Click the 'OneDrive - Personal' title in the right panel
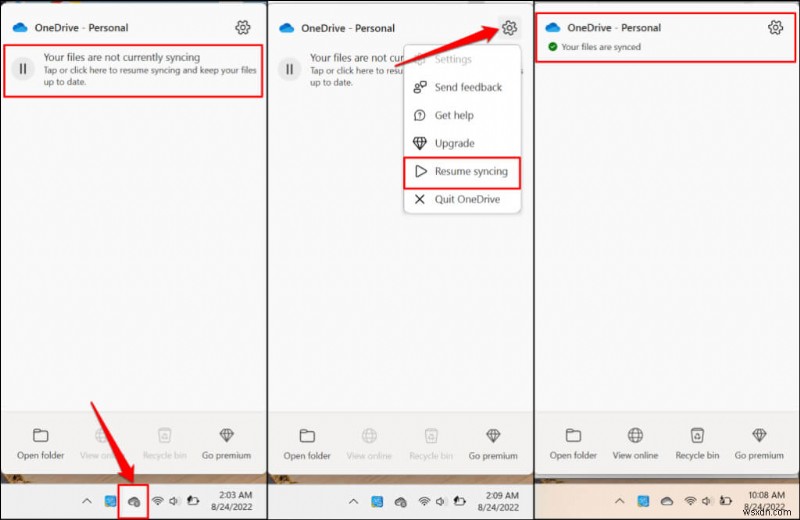The width and height of the screenshot is (800, 520). click(614, 28)
